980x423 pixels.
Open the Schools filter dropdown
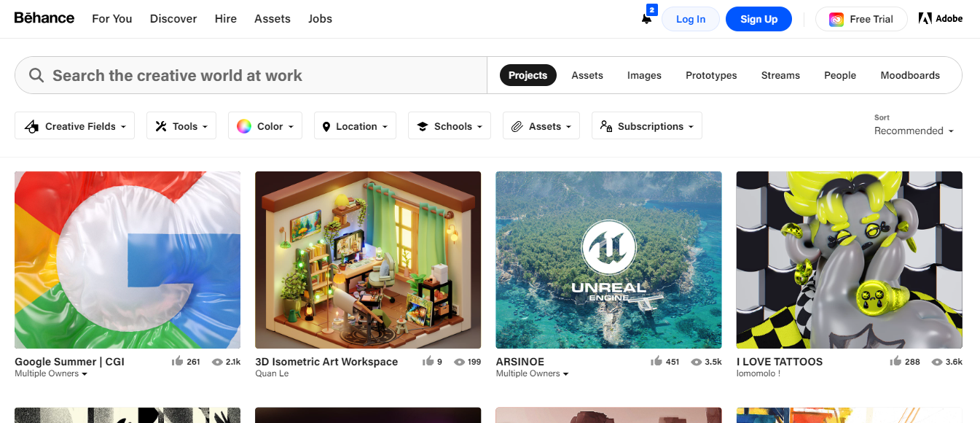click(x=450, y=126)
